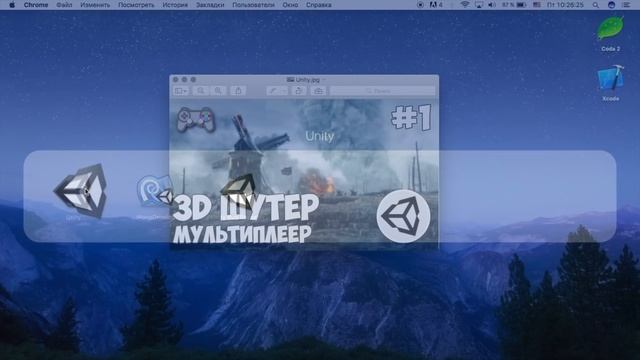This screenshot has width=640, height=360.
Task: Open the volume control in menu bar
Action: coord(492,5)
